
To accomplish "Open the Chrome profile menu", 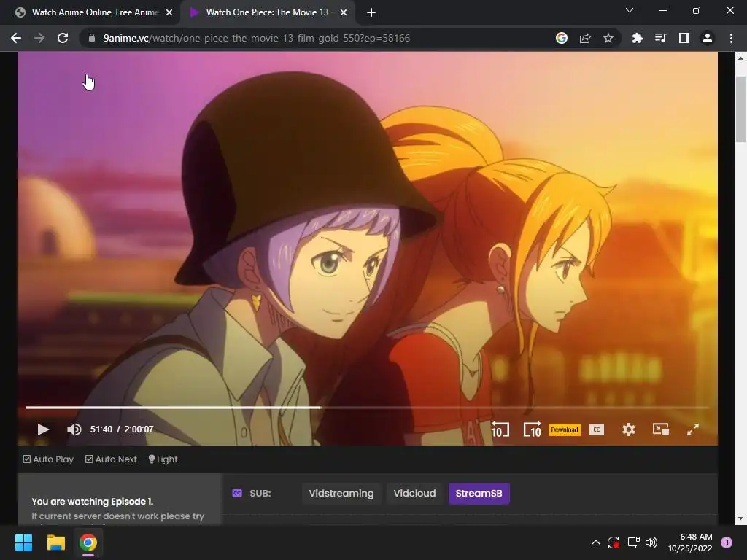I will coord(708,38).
